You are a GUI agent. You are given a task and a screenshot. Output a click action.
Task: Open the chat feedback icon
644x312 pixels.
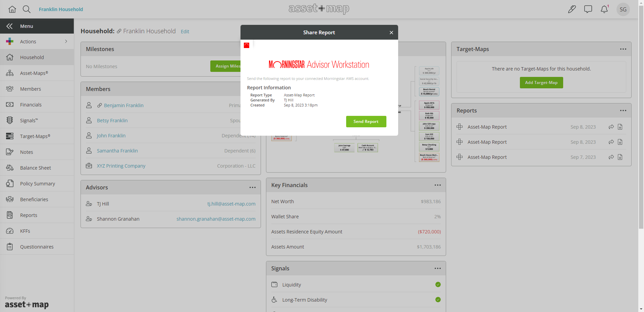[588, 9]
